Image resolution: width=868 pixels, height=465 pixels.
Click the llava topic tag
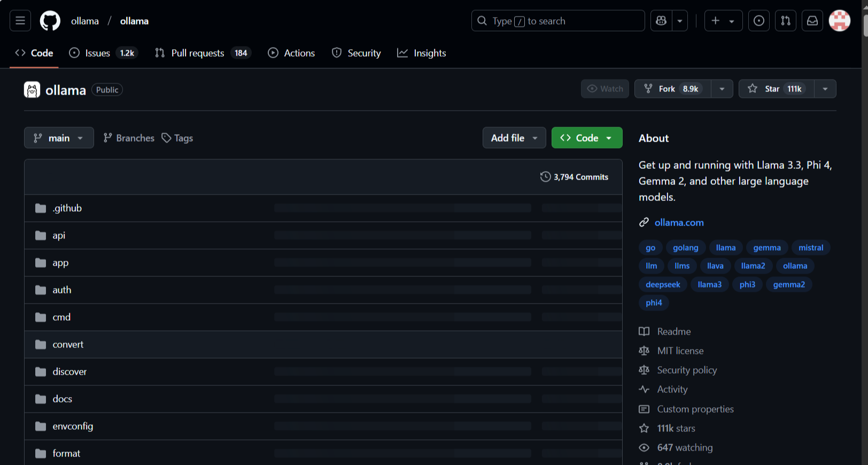tap(715, 266)
